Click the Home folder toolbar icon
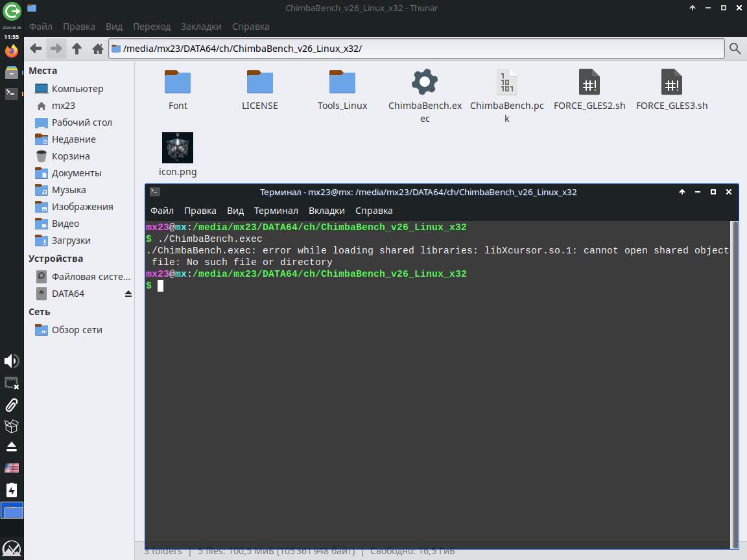 coord(97,49)
